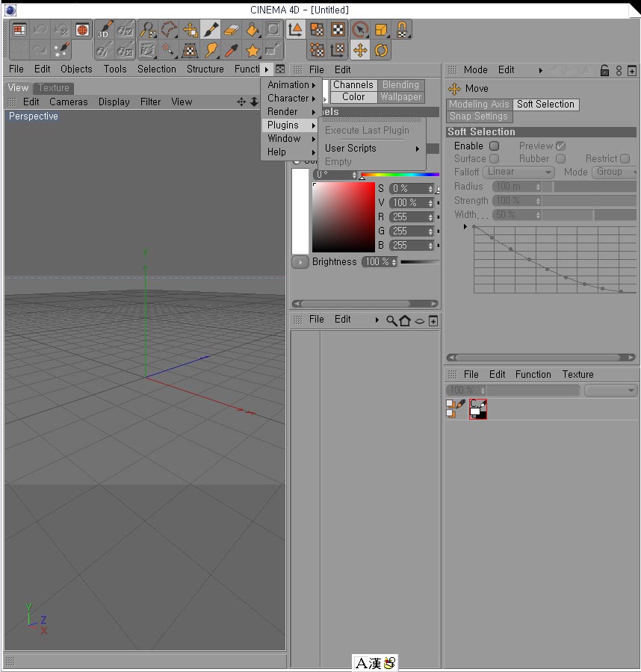Image resolution: width=641 pixels, height=672 pixels.
Task: Select the move layer tool with orange arrows
Action: (190, 30)
